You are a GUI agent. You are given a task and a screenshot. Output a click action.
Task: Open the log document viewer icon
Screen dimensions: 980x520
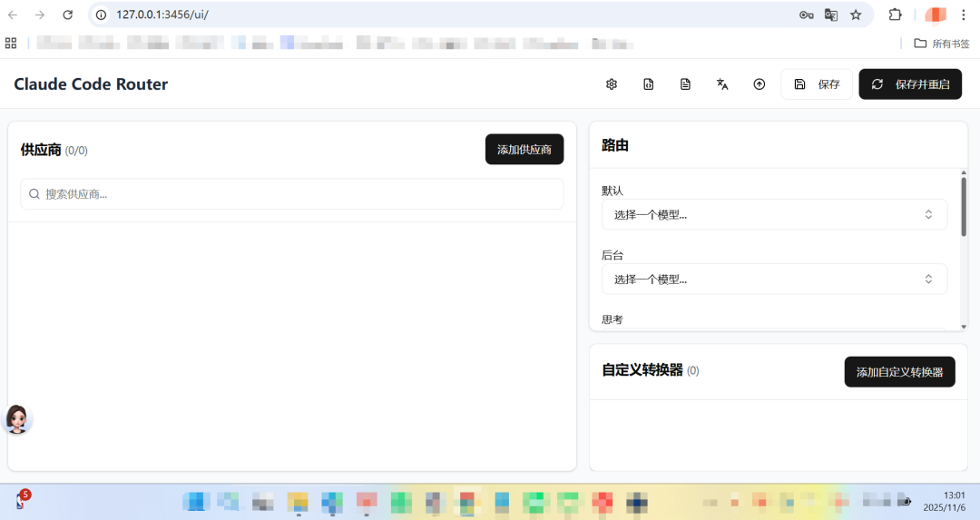tap(685, 84)
